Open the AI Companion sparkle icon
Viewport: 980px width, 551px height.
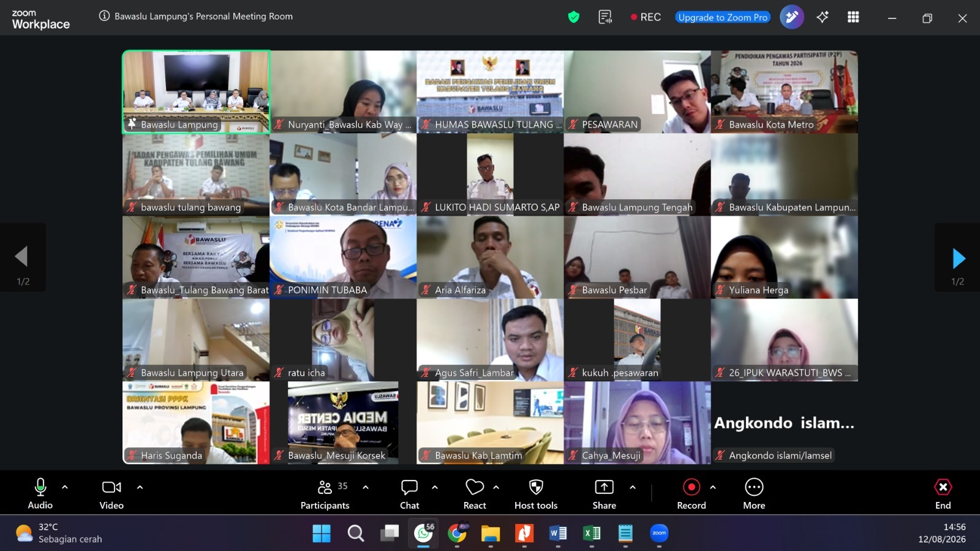coord(823,17)
